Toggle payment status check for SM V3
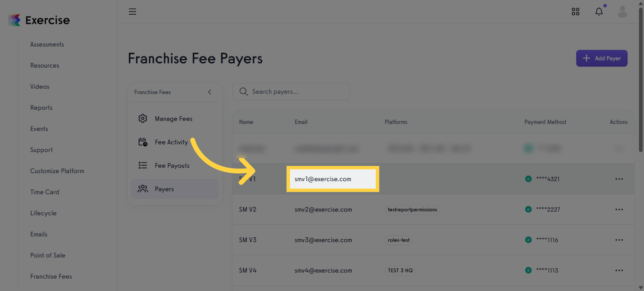The height and width of the screenshot is (291, 644). click(528, 240)
